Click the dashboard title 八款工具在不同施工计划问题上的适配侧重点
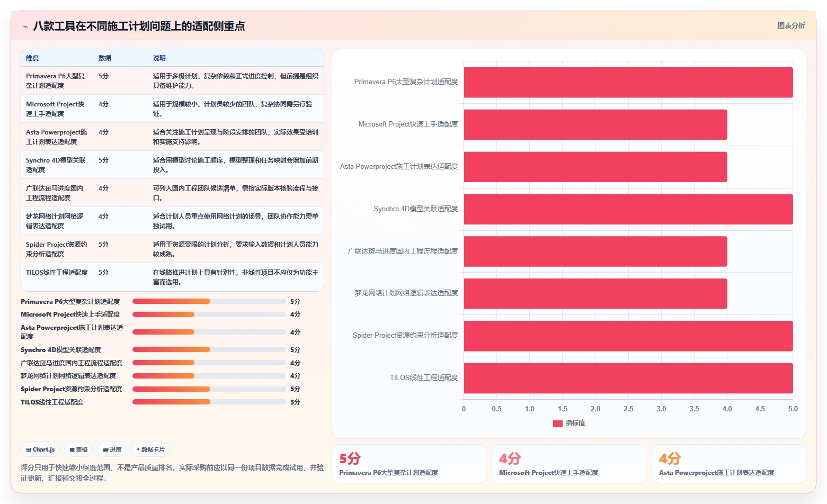 139,26
